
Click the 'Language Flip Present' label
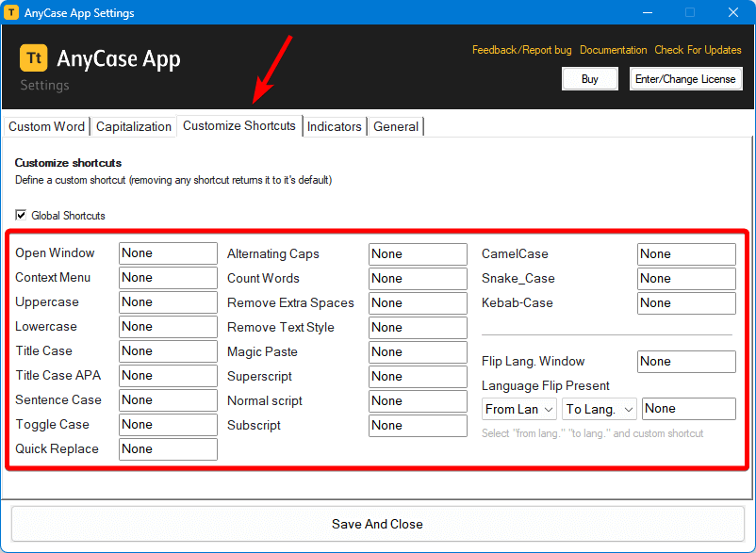pyautogui.click(x=545, y=386)
